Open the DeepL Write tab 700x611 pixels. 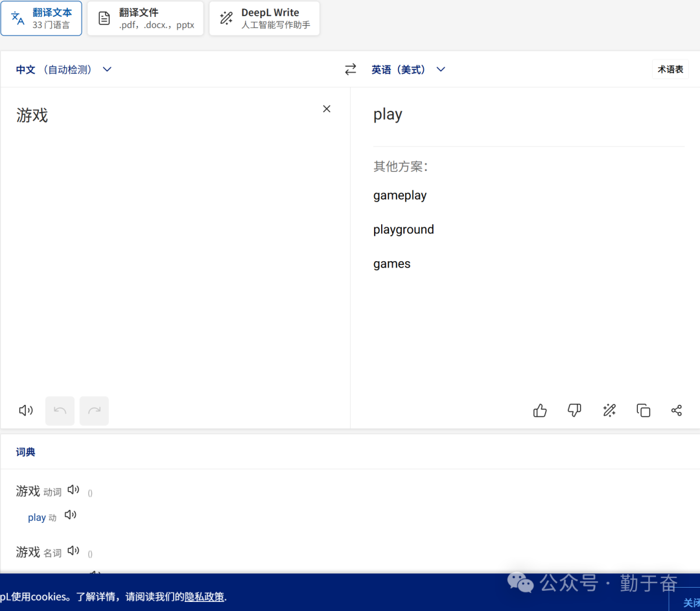click(264, 18)
